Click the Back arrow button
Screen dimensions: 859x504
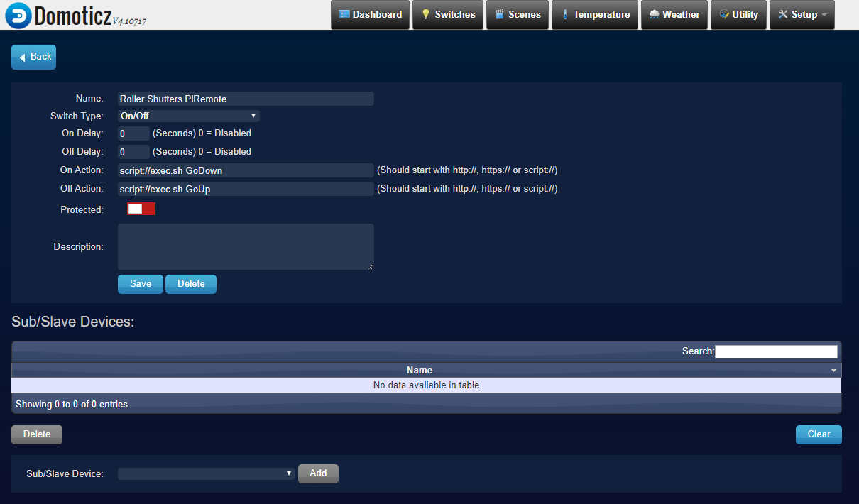[x=33, y=57]
